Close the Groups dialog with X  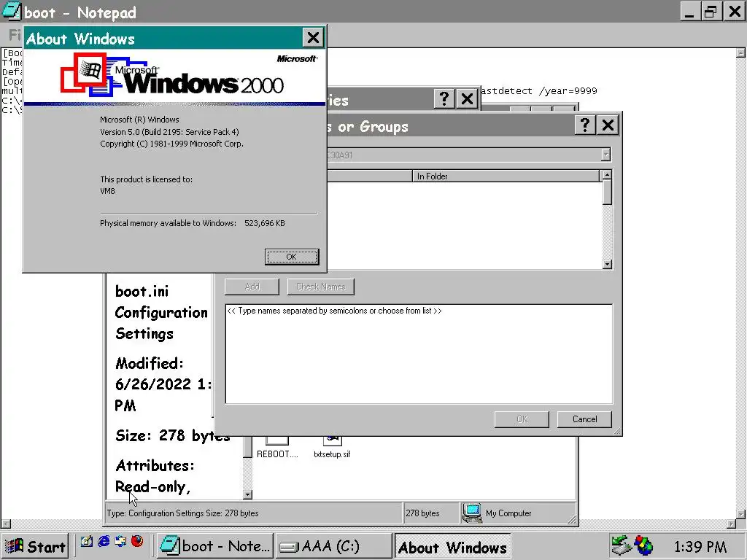pos(608,125)
